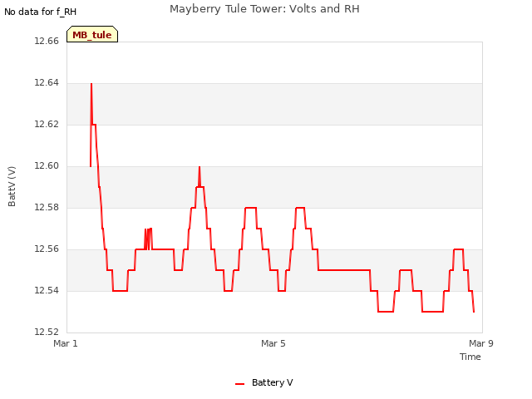Click the 12.54 y-axis tick label

pos(47,290)
